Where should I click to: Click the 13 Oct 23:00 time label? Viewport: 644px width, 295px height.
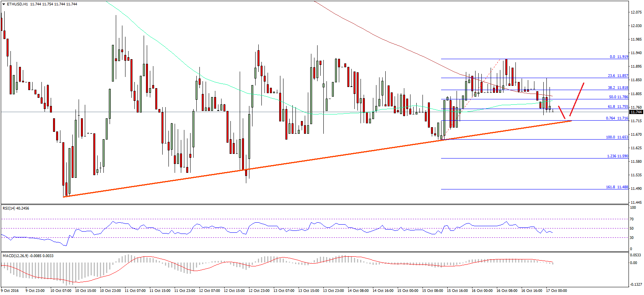coord(333,291)
